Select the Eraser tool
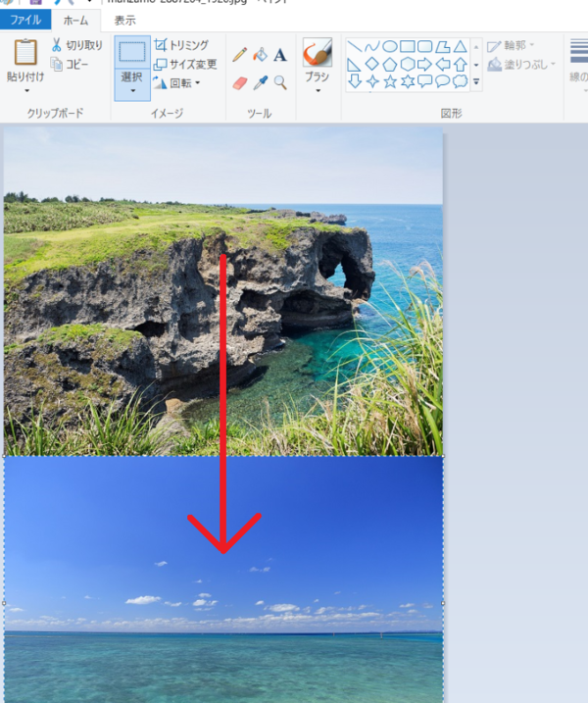 [x=240, y=83]
